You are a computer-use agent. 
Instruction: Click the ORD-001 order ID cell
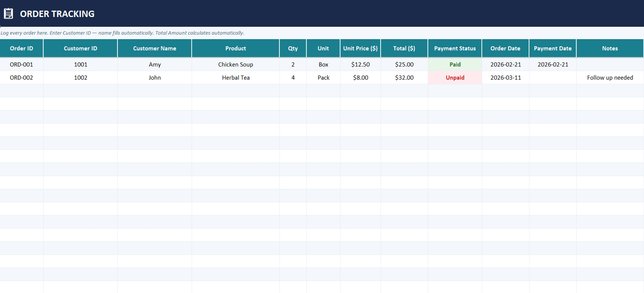tap(21, 64)
